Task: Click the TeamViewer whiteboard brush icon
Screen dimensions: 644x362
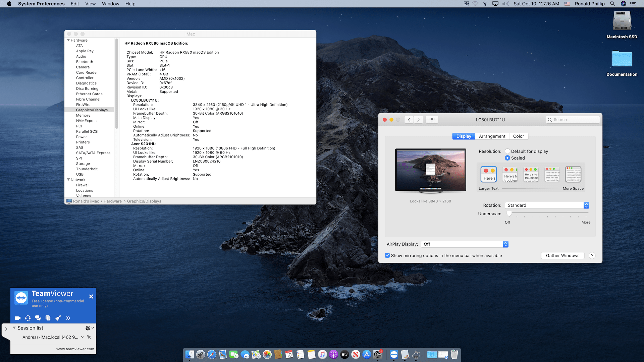Action: pos(58,318)
